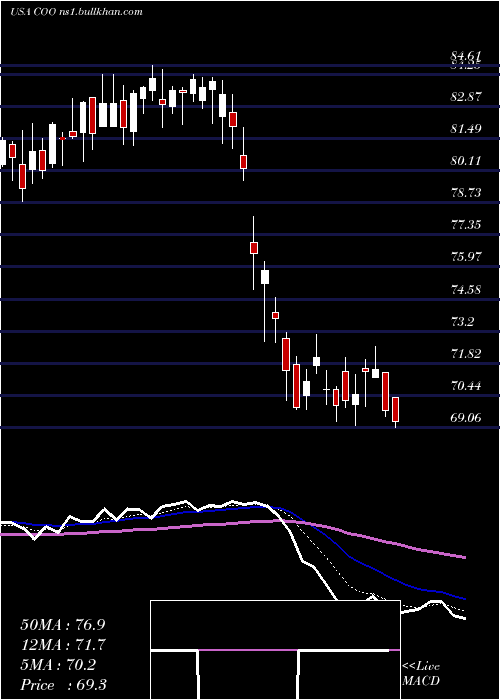The height and width of the screenshot is (700, 500).
Task: Click the last red candlestick near 69.06
Action: pyautogui.click(x=396, y=411)
